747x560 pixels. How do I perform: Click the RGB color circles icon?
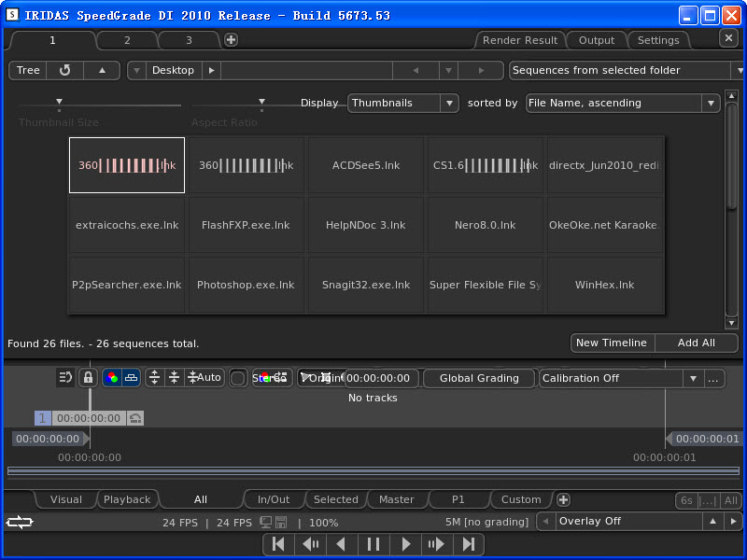point(112,378)
